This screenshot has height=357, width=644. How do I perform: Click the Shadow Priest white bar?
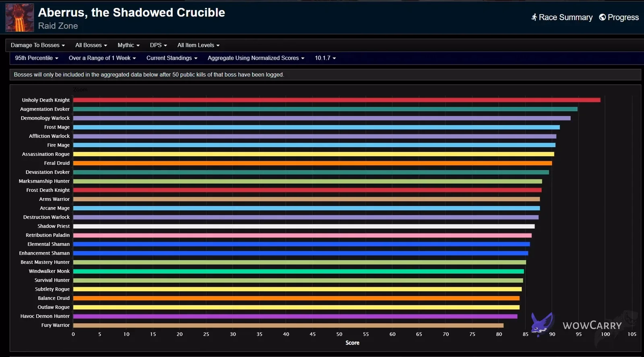point(304,226)
